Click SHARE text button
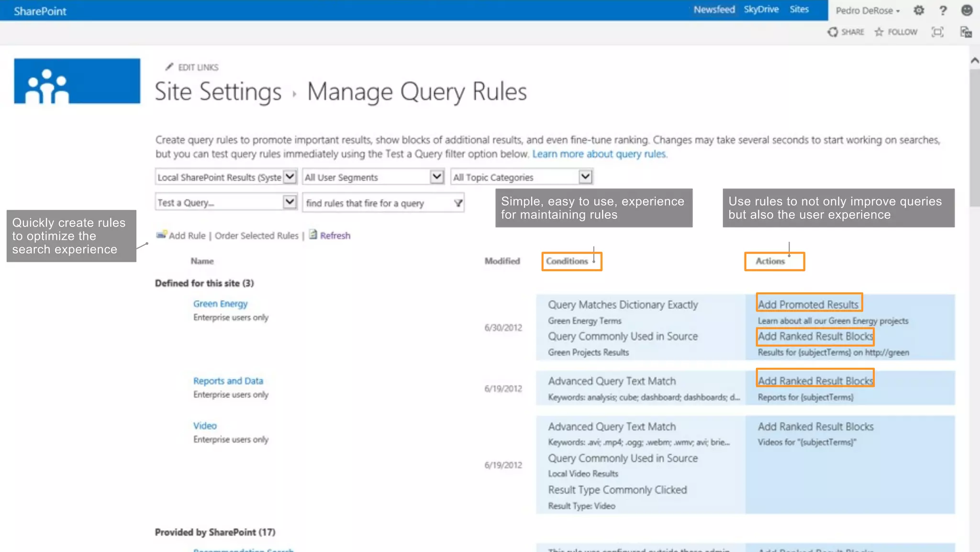980x552 pixels. 853,32
